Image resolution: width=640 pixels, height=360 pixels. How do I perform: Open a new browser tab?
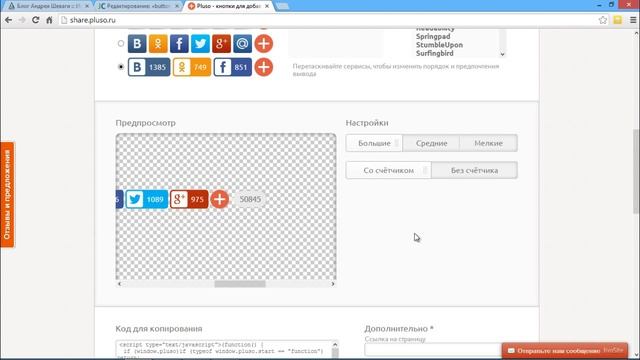pos(282,6)
